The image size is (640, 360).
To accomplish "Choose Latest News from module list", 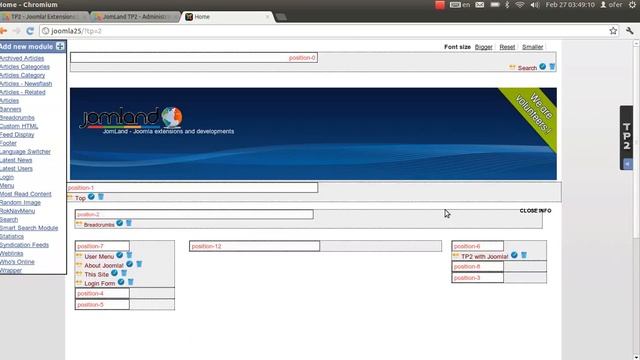I will point(16,160).
